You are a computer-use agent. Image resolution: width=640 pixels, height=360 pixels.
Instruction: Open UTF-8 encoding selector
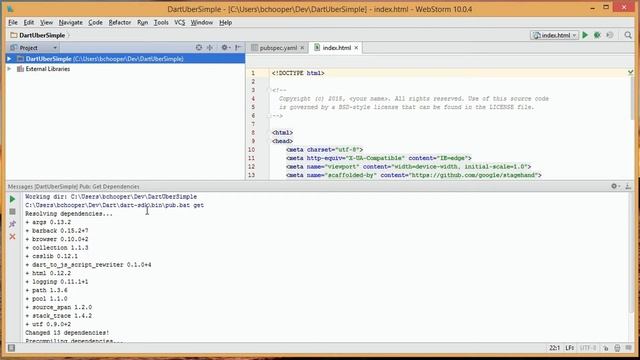(588, 348)
